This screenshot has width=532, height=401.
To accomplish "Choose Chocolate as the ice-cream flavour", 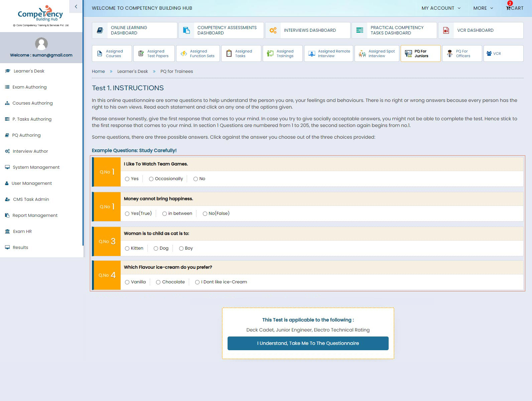I will 158,282.
